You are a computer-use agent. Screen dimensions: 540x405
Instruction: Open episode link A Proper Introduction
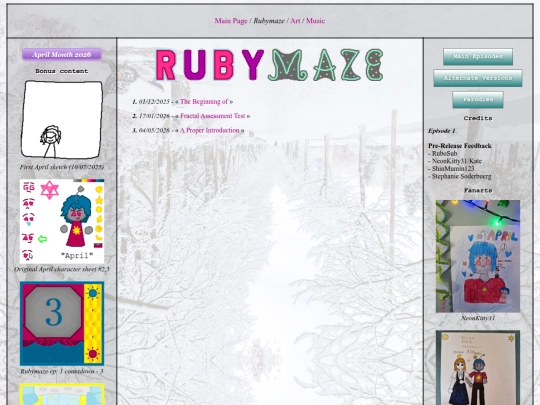coord(210,131)
